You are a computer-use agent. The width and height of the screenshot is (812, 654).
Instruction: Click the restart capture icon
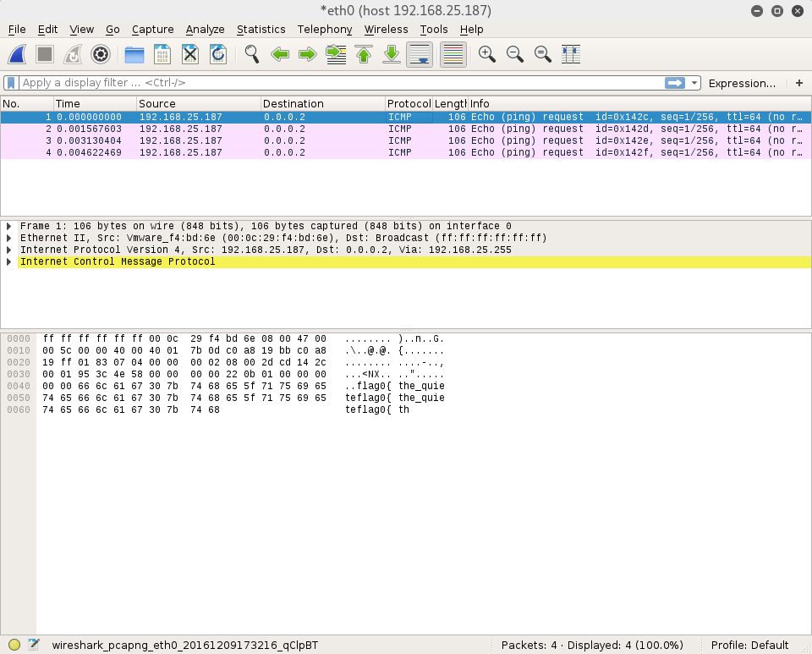pos(73,55)
